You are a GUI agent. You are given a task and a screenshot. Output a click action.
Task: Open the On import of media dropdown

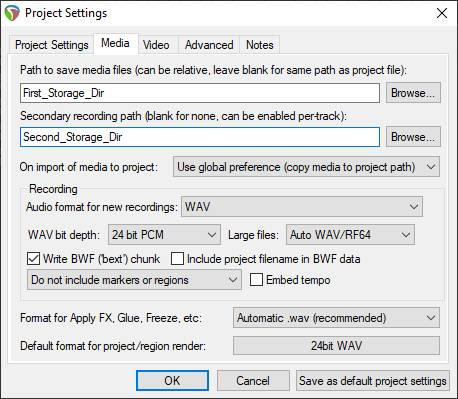point(306,167)
